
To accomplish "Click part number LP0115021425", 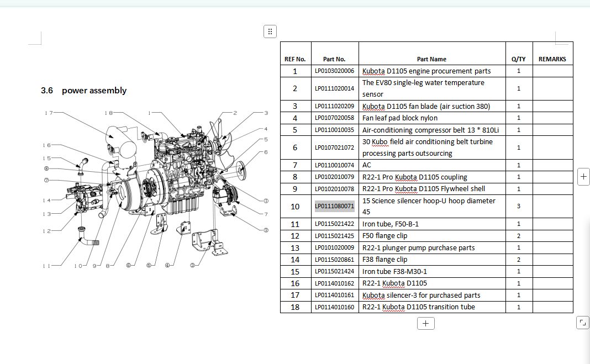I will 335,236.
